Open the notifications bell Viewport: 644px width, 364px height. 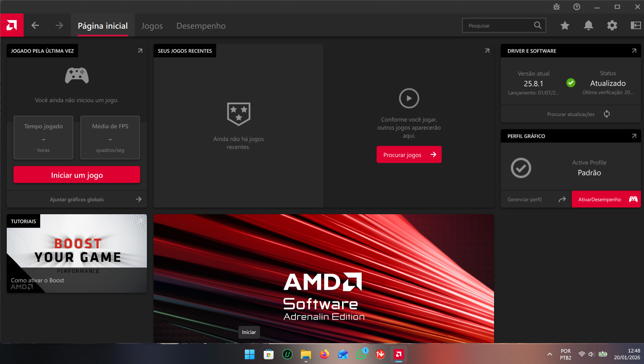(588, 25)
